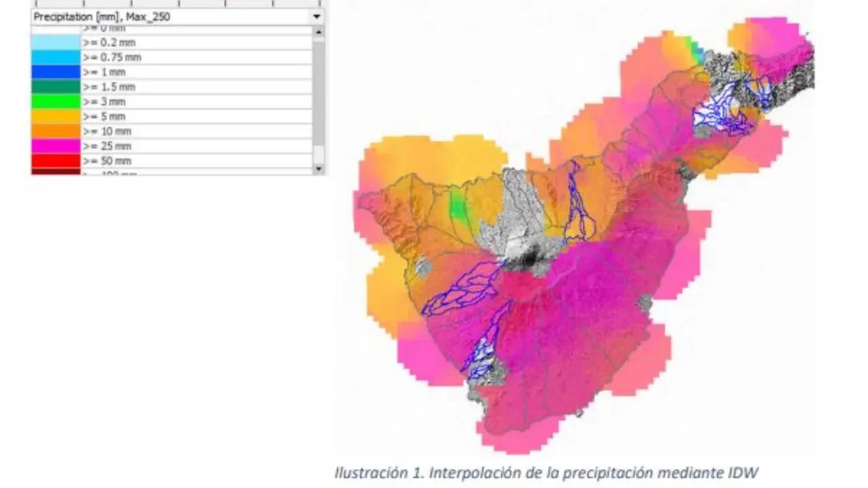
Task: Click the '>= 5 mm' legend label
Action: pyautogui.click(x=104, y=117)
